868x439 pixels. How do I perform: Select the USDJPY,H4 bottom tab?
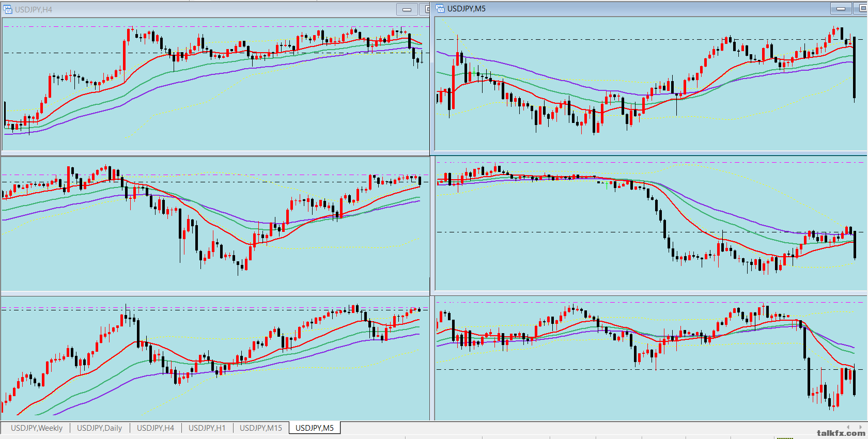tap(155, 428)
